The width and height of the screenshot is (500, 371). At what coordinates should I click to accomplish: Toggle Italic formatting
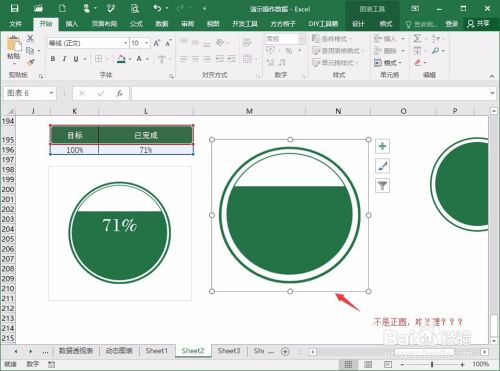(64, 59)
